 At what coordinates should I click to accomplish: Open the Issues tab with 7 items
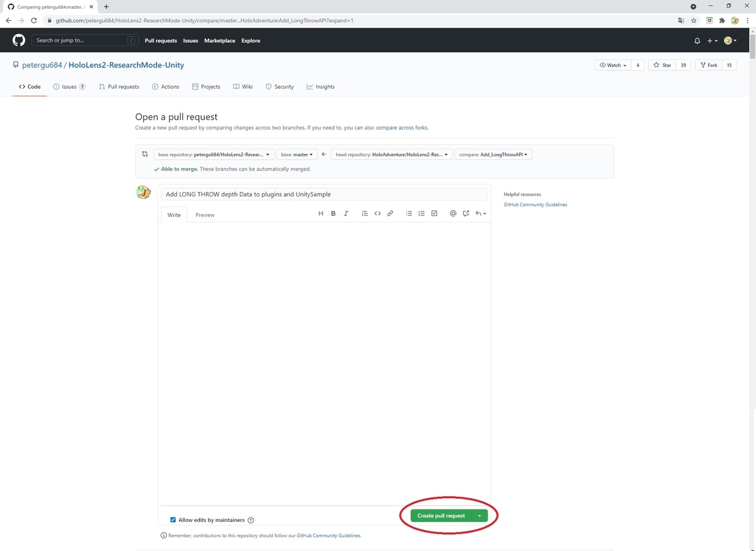(69, 87)
